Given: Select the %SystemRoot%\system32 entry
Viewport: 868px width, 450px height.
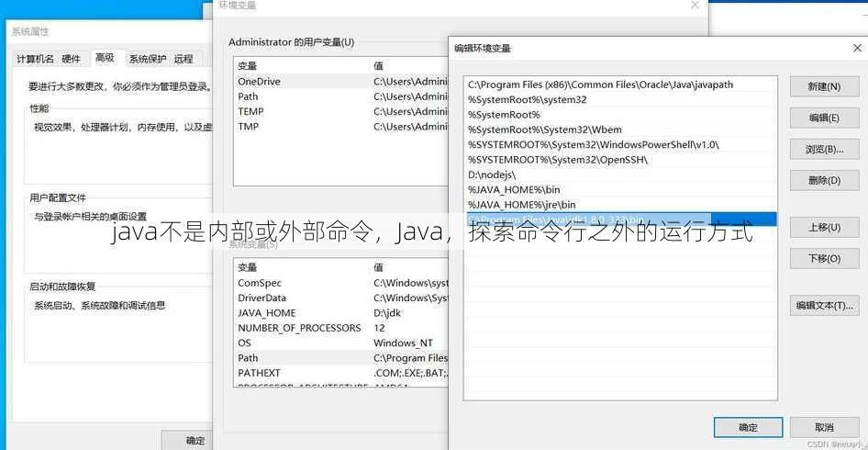Looking at the screenshot, I should tap(622, 100).
